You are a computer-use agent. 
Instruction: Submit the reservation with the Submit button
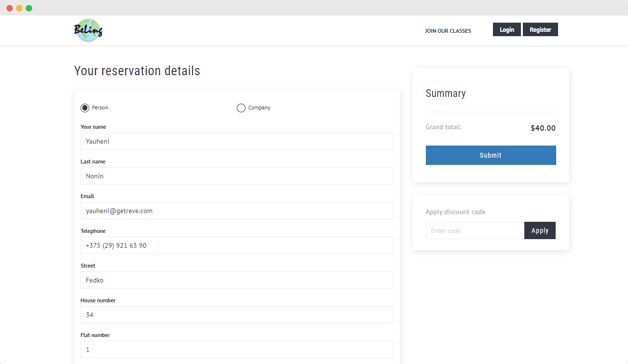click(491, 155)
